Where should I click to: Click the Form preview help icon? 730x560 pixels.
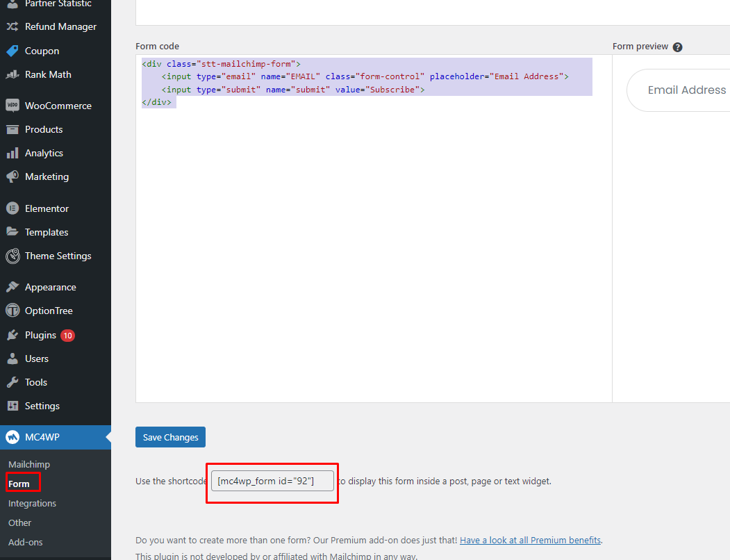click(678, 47)
